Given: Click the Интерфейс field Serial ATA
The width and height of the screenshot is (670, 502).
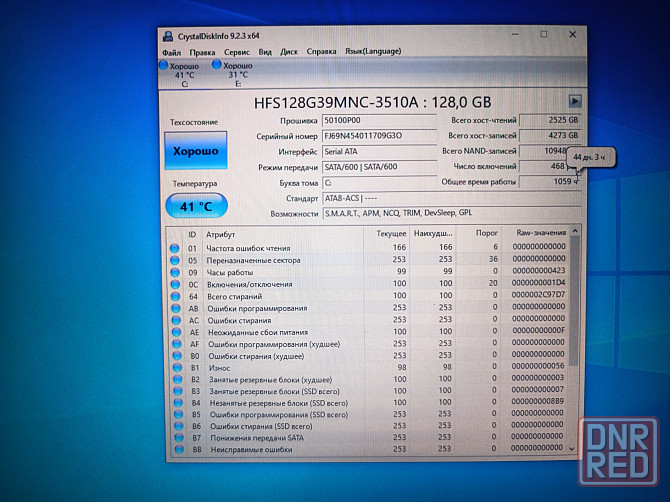Looking at the screenshot, I should click(x=379, y=152).
